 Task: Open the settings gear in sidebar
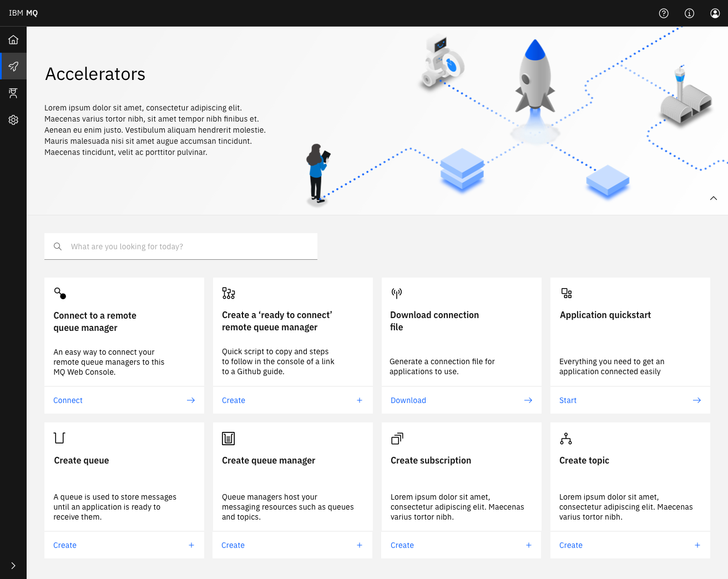pyautogui.click(x=13, y=120)
